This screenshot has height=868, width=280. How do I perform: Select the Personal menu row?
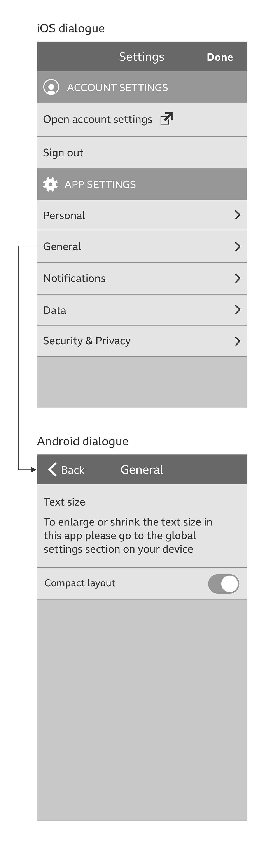[x=64, y=216]
